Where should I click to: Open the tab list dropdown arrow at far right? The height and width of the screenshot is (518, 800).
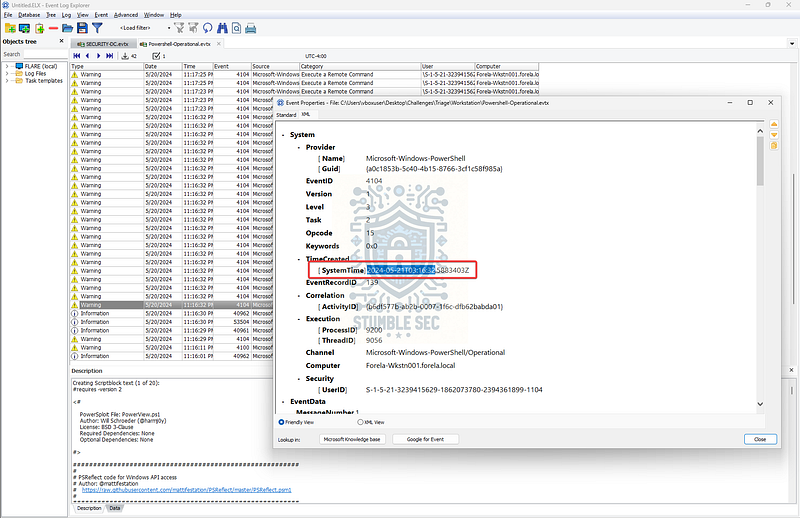[x=792, y=44]
